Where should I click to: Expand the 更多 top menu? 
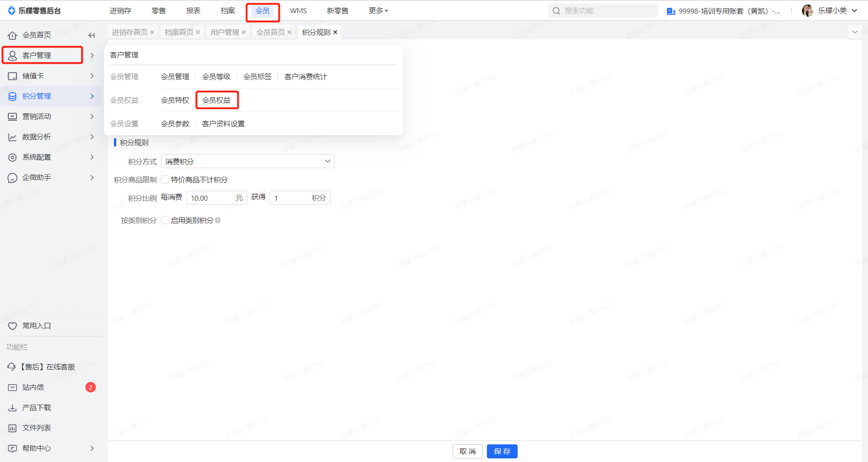pos(378,10)
